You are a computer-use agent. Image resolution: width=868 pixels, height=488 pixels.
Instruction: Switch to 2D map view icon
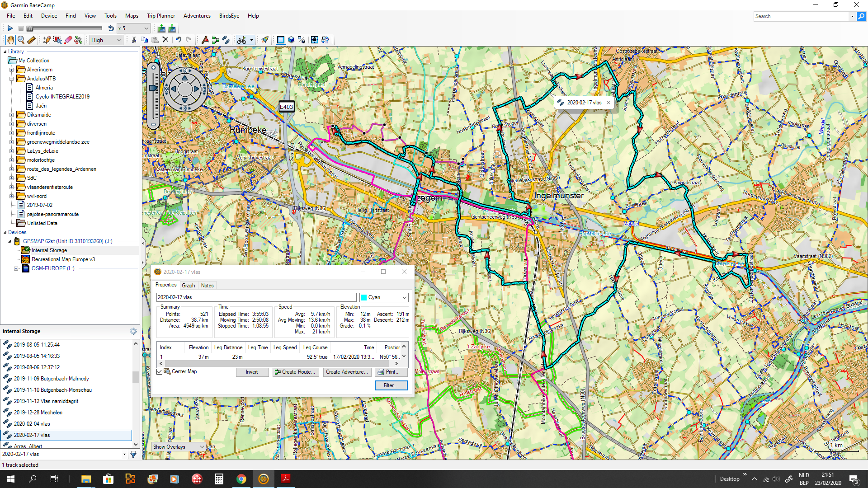pos(281,40)
